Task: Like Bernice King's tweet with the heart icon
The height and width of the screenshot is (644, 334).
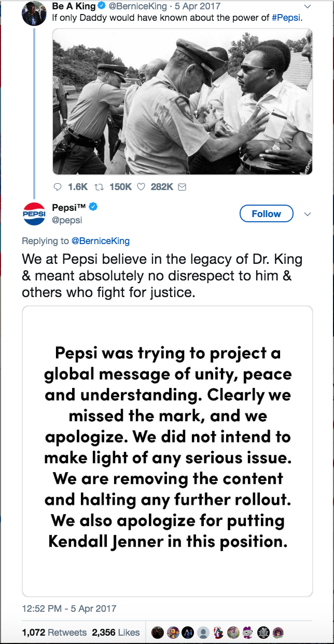Action: pos(141,187)
